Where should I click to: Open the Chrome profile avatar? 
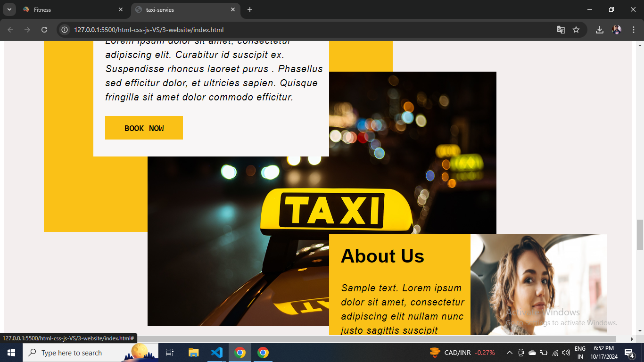617,30
